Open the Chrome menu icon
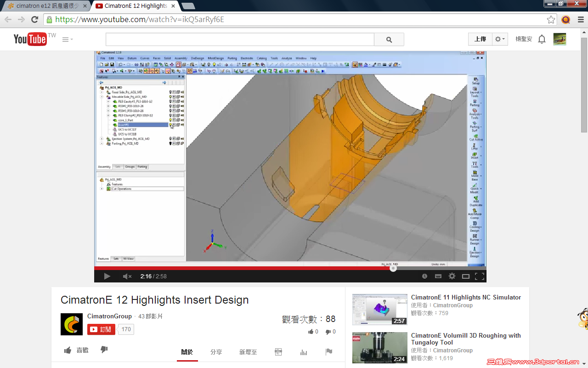Viewport: 588px width, 368px height. click(x=580, y=19)
